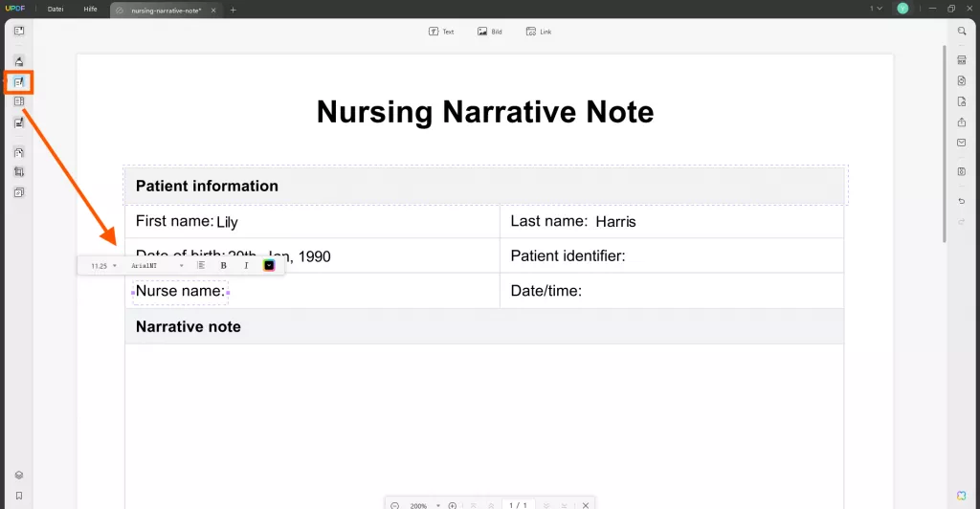The height and width of the screenshot is (509, 980).
Task: Open the bookmark panel icon at bottom left
Action: click(19, 496)
